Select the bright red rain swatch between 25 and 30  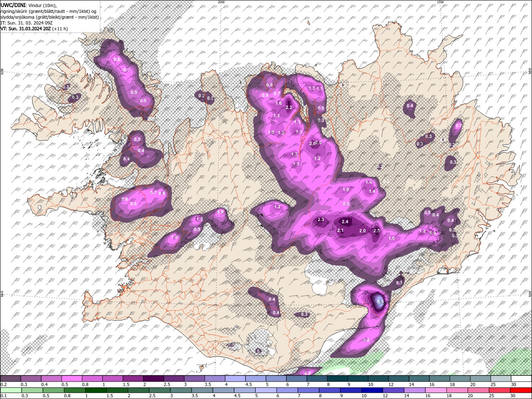(x=500, y=390)
